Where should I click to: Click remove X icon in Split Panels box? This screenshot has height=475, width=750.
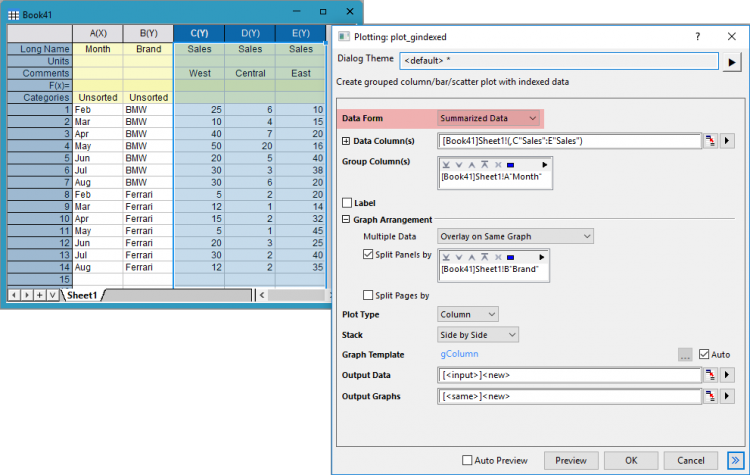click(x=498, y=257)
